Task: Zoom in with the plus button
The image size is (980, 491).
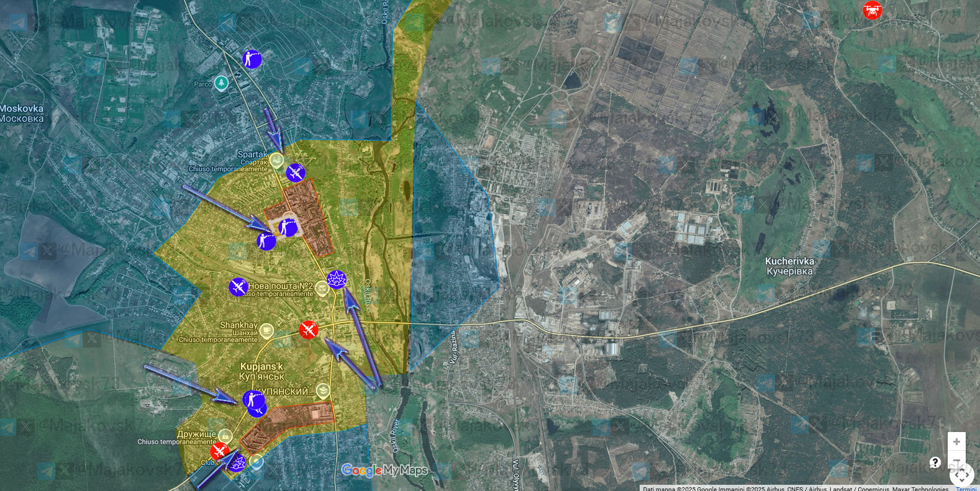Action: click(956, 441)
